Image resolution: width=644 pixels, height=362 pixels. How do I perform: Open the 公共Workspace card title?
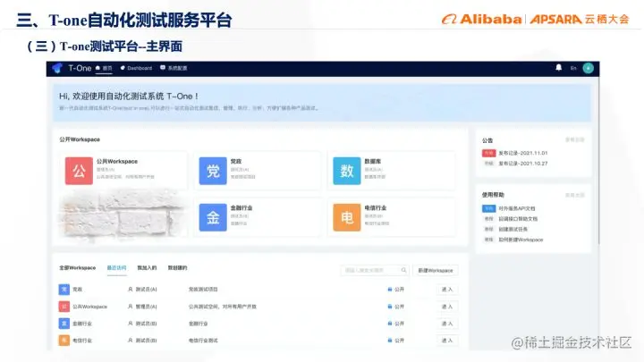tap(117, 161)
